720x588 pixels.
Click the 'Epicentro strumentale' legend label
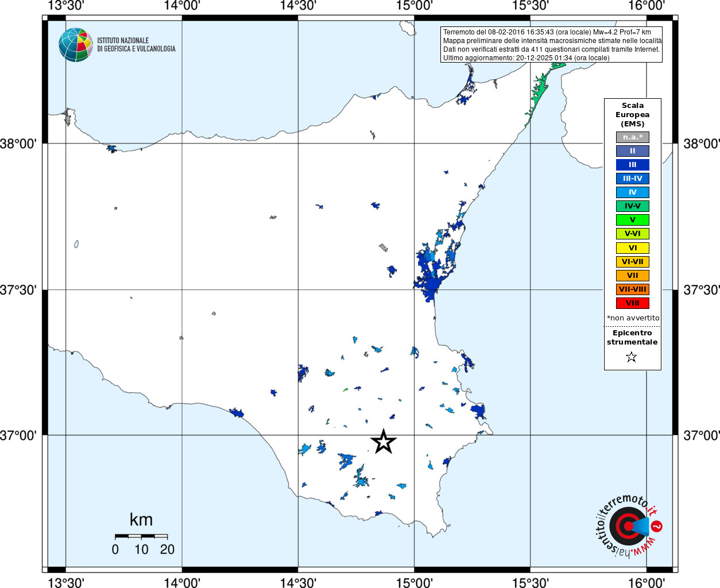click(x=632, y=338)
